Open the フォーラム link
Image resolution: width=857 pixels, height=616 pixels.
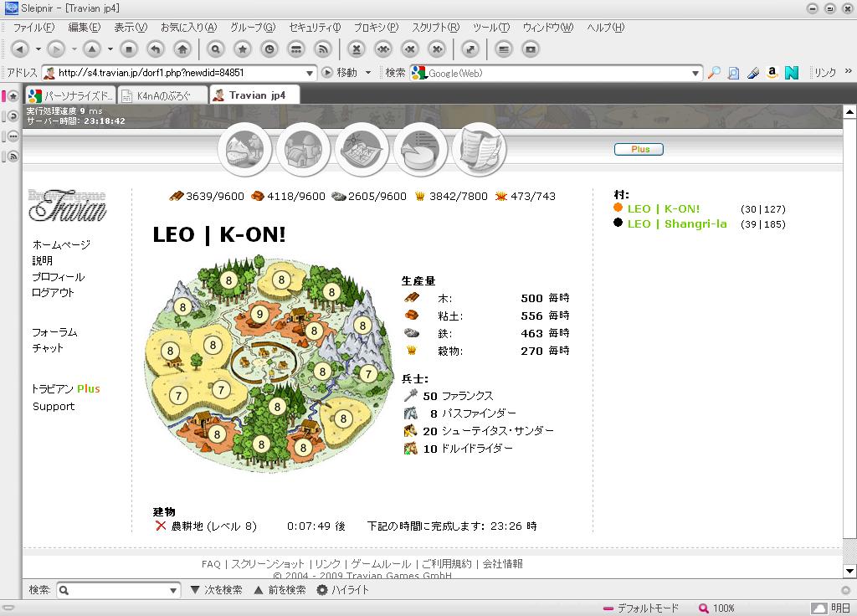click(54, 331)
